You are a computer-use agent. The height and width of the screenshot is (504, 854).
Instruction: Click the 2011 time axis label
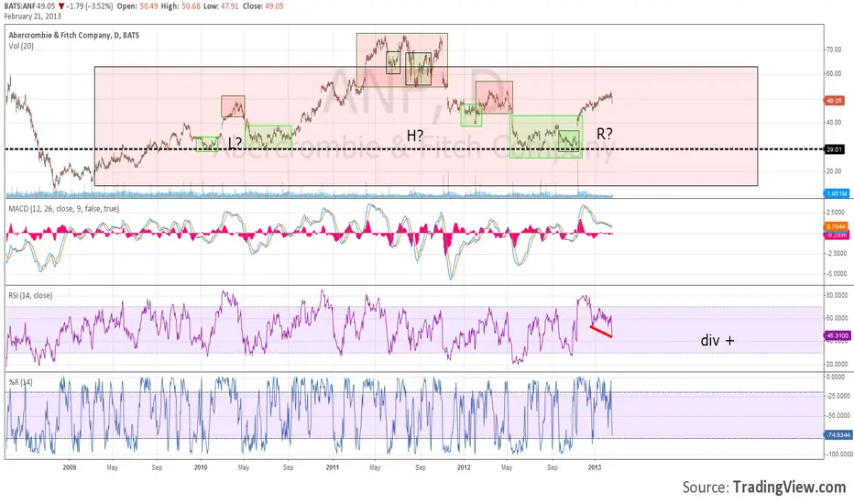tap(333, 467)
